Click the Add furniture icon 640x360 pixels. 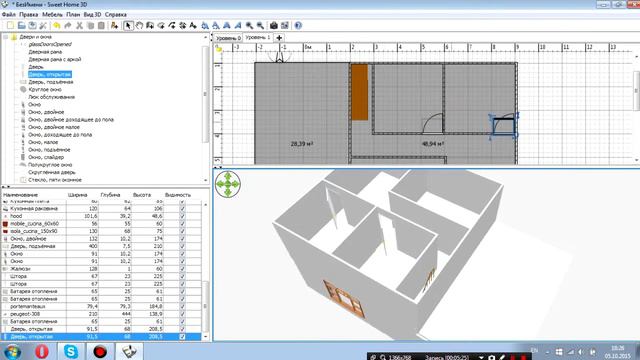click(x=114, y=25)
